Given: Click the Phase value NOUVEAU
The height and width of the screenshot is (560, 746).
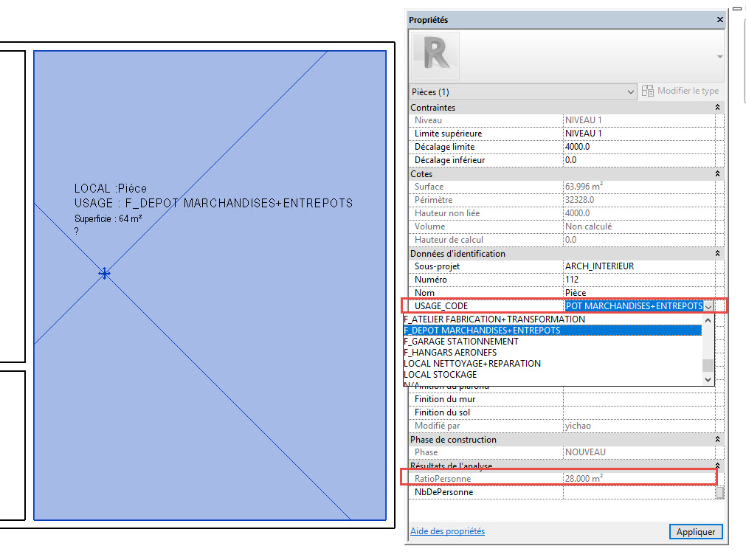Looking at the screenshot, I should click(639, 452).
